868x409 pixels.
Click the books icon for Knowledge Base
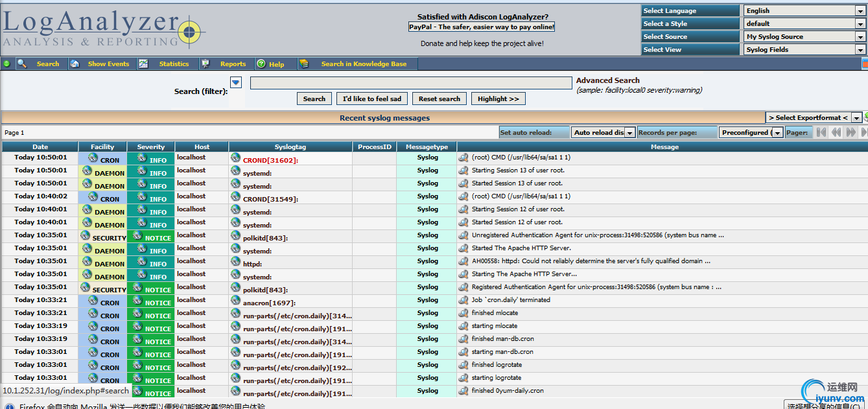click(304, 64)
